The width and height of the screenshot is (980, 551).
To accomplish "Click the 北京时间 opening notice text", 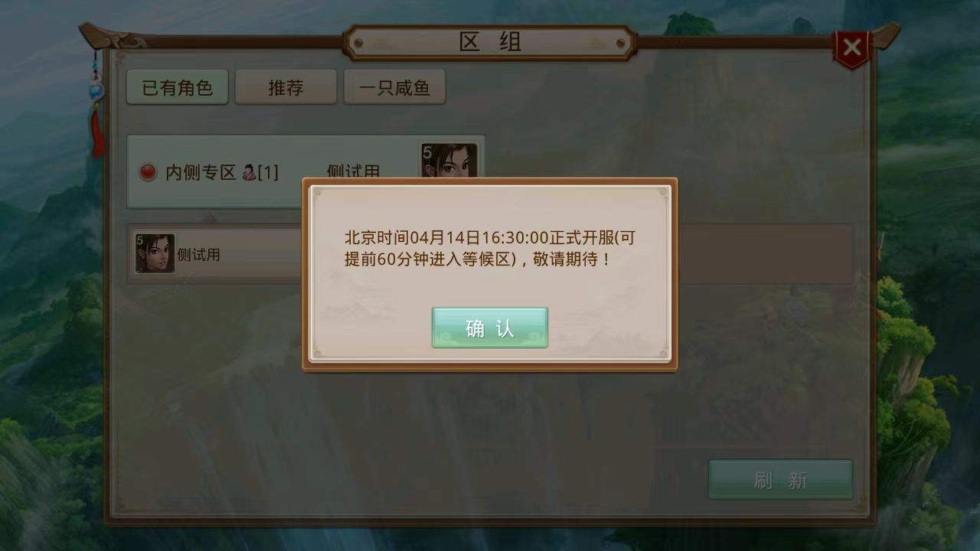I will (490, 248).
